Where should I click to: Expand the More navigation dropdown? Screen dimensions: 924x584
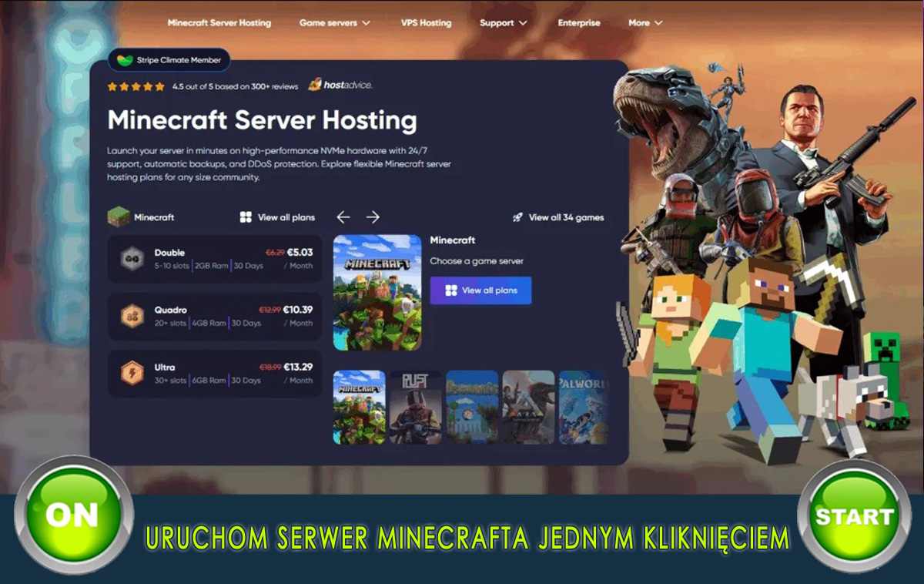[644, 23]
